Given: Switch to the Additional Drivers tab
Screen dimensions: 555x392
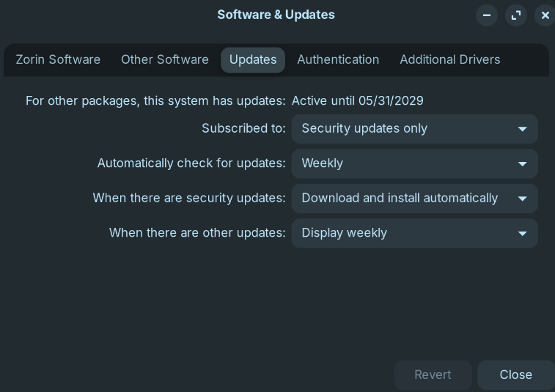Looking at the screenshot, I should click(450, 60).
